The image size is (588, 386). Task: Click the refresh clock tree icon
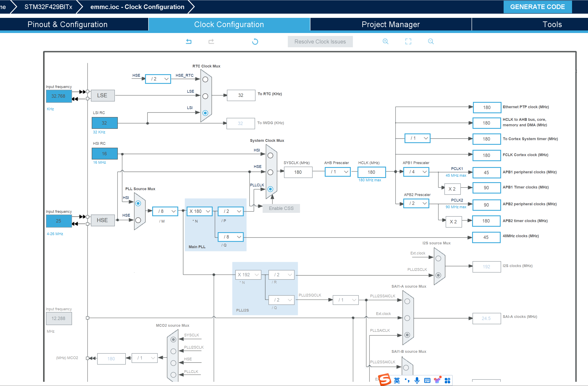[x=255, y=41]
